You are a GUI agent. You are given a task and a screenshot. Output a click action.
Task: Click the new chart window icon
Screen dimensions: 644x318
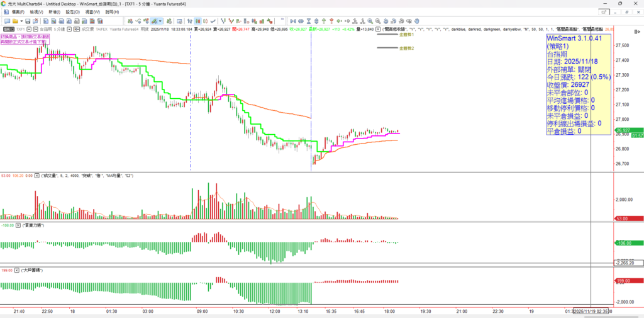(6, 21)
